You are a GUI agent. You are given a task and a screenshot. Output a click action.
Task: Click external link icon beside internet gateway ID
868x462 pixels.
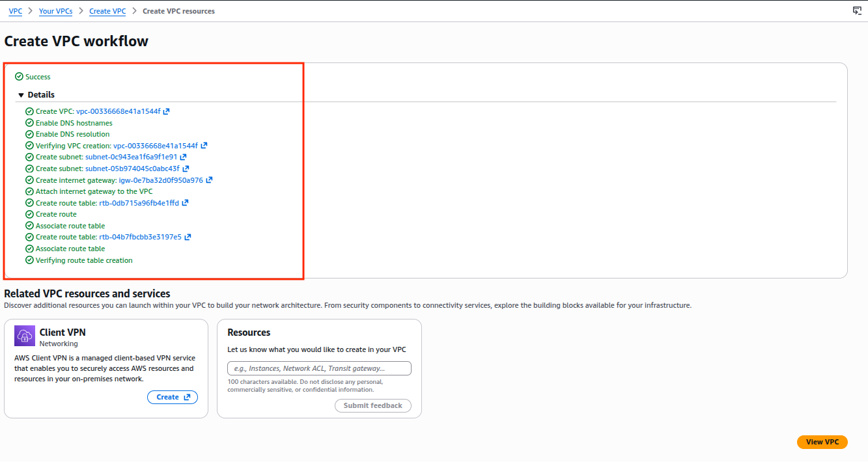[209, 180]
